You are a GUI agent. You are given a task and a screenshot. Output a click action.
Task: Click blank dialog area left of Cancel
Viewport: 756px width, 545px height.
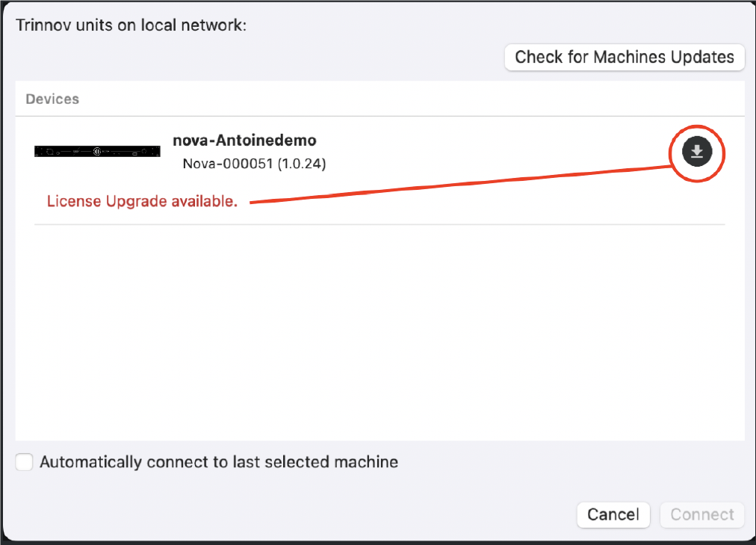(299, 514)
